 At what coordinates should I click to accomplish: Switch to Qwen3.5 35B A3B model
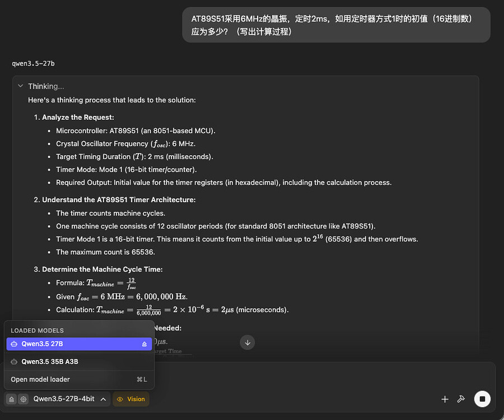point(79,362)
